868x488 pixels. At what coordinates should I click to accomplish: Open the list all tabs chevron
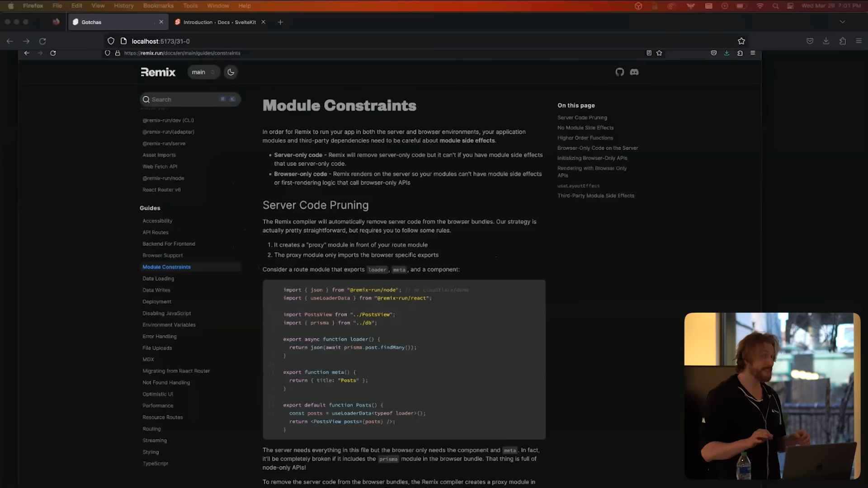842,22
